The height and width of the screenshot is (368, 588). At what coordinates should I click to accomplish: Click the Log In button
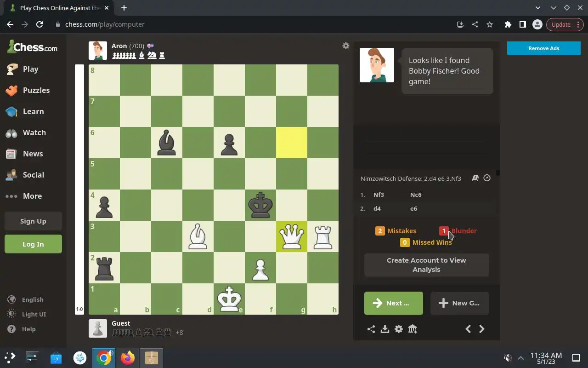(33, 244)
